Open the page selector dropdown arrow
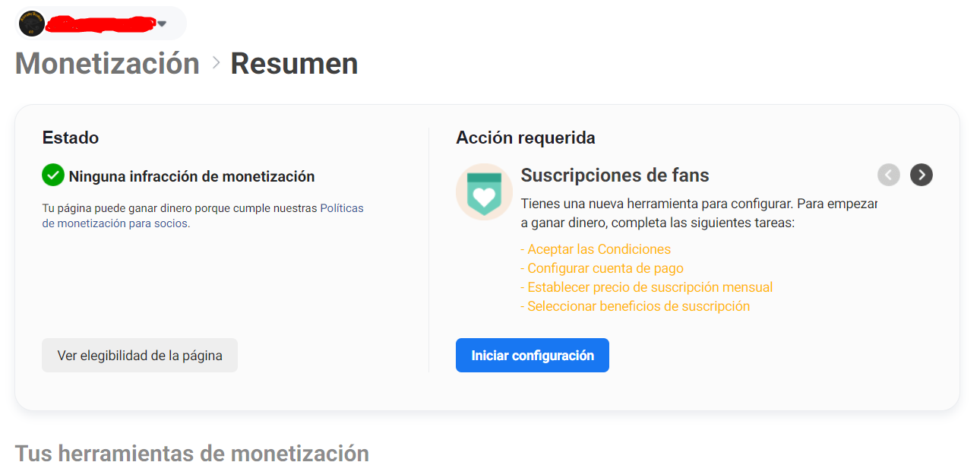980x462 pixels. coord(161,24)
